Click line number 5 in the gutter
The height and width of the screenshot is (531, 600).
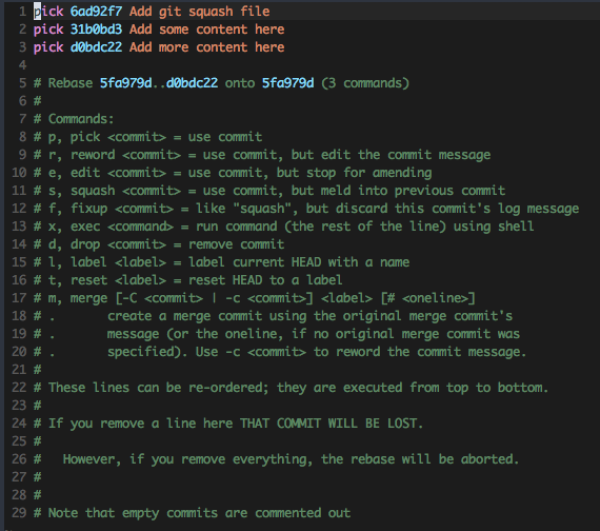19,82
